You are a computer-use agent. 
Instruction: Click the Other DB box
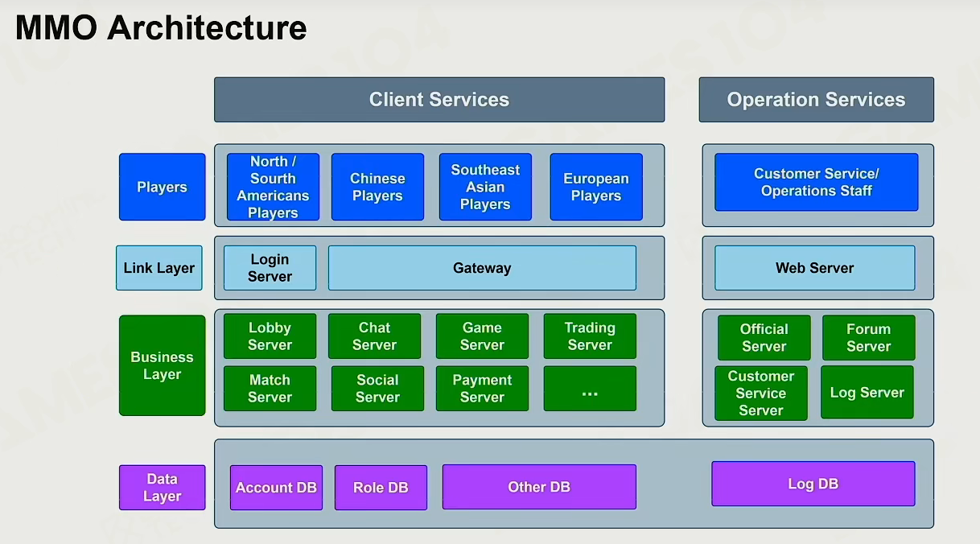click(539, 487)
